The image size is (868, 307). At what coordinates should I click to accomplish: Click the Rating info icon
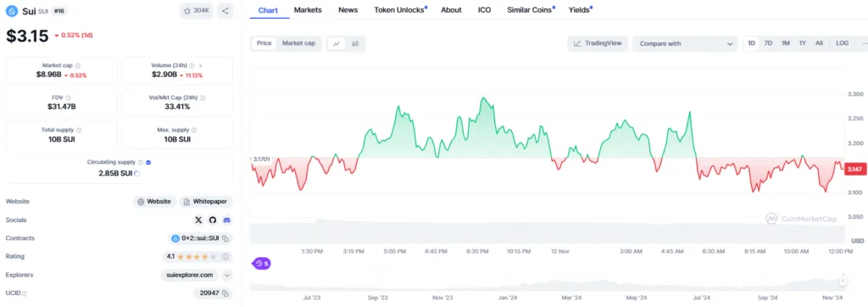pyautogui.click(x=225, y=257)
